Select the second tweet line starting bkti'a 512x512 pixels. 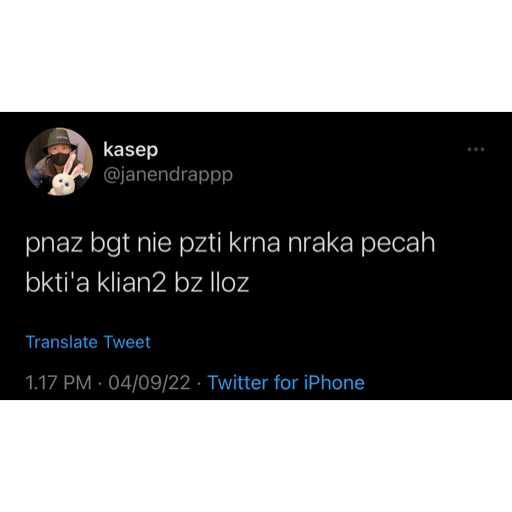(137, 283)
